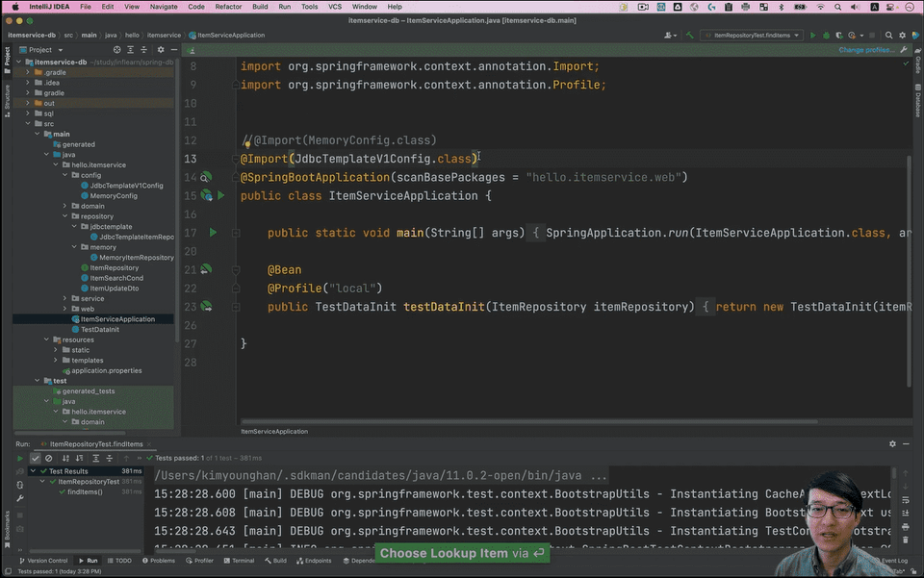Open the Refactor menu
Viewport: 924px width, 578px height.
click(x=228, y=7)
